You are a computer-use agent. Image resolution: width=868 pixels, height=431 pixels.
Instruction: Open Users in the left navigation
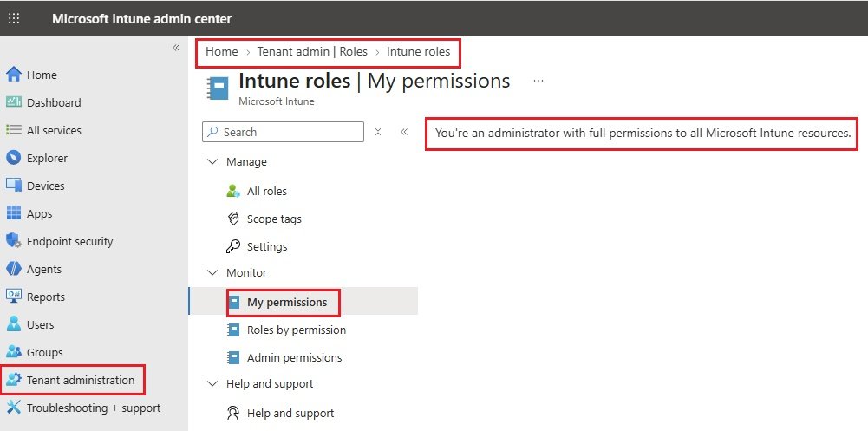(40, 325)
